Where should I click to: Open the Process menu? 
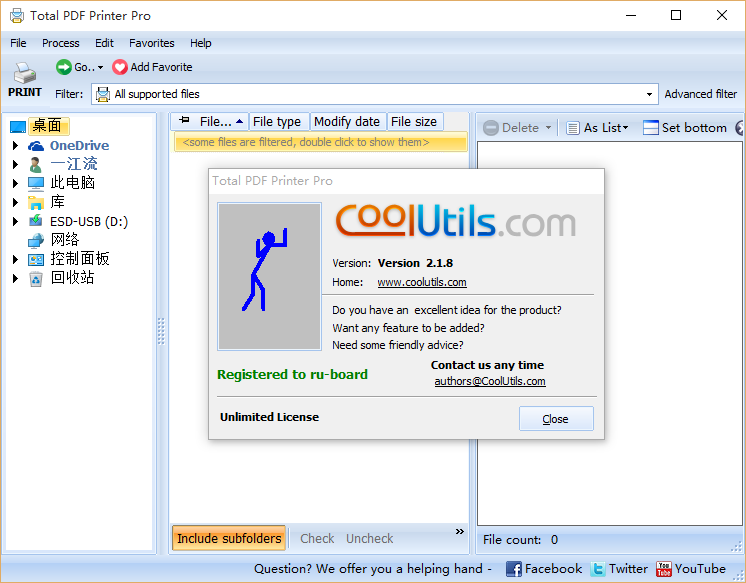[60, 43]
